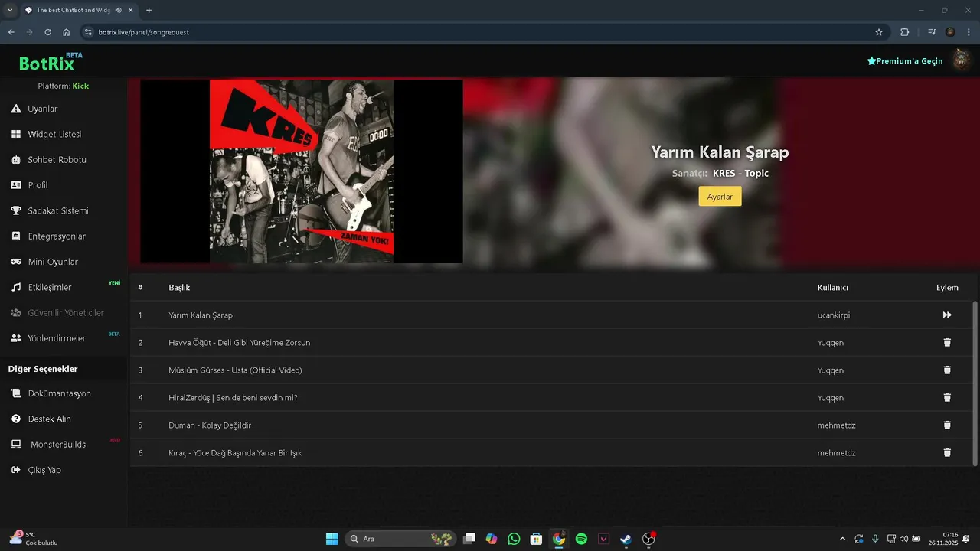Click the MonsterBuilds laptop icon
The width and height of the screenshot is (980, 551).
(15, 445)
